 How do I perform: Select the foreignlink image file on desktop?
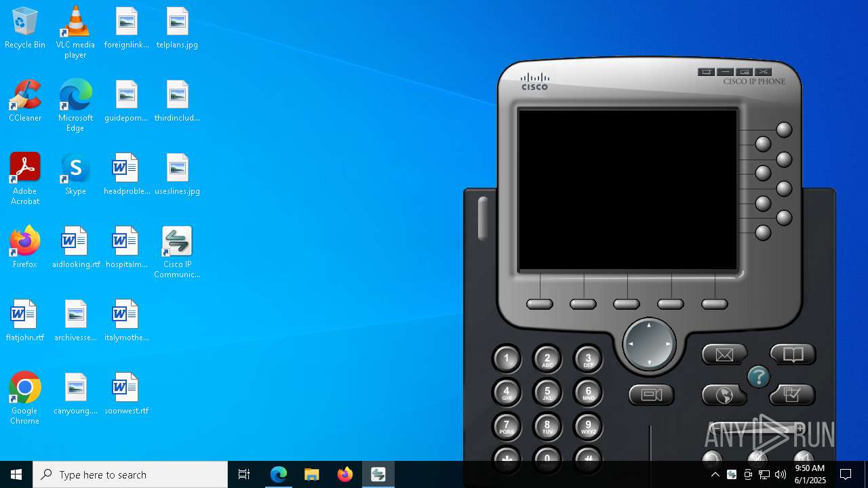click(126, 29)
